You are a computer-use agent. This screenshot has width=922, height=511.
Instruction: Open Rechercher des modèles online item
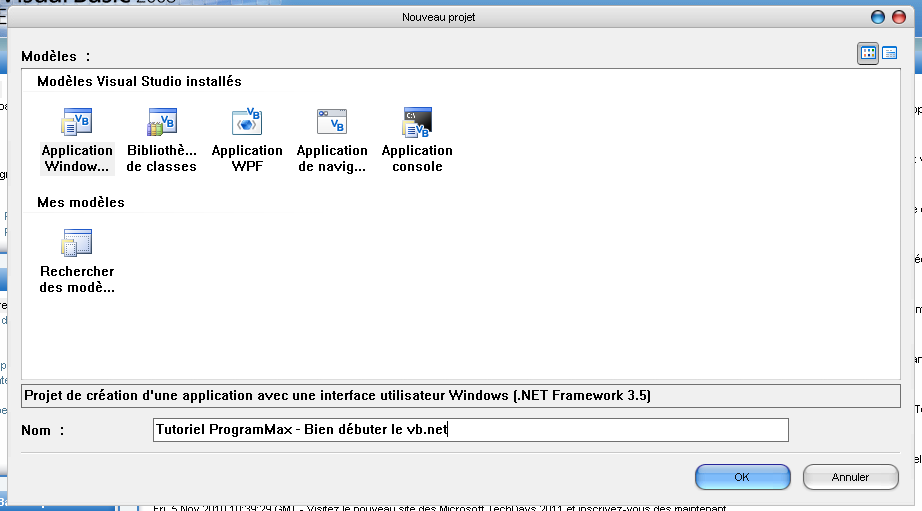[77, 261]
